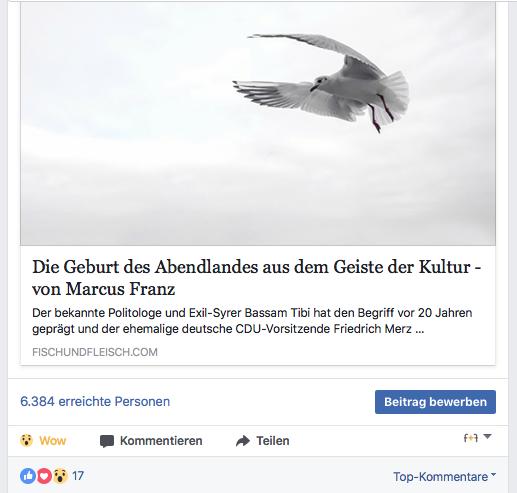Image resolution: width=517 pixels, height=493 pixels.
Task: Expand the gray triangle next to the identity icon
Action: [487, 436]
